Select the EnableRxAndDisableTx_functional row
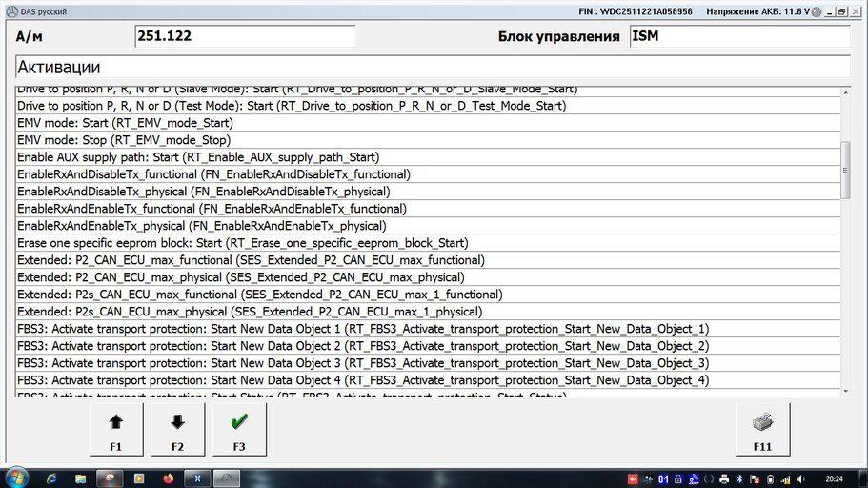868x488 pixels. pyautogui.click(x=428, y=174)
